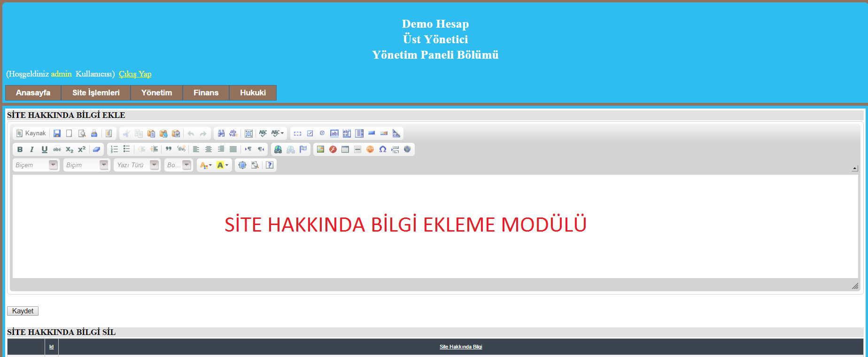Screen dimensions: 868x357
Task: Open the special character (Omega) picker
Action: tap(383, 149)
